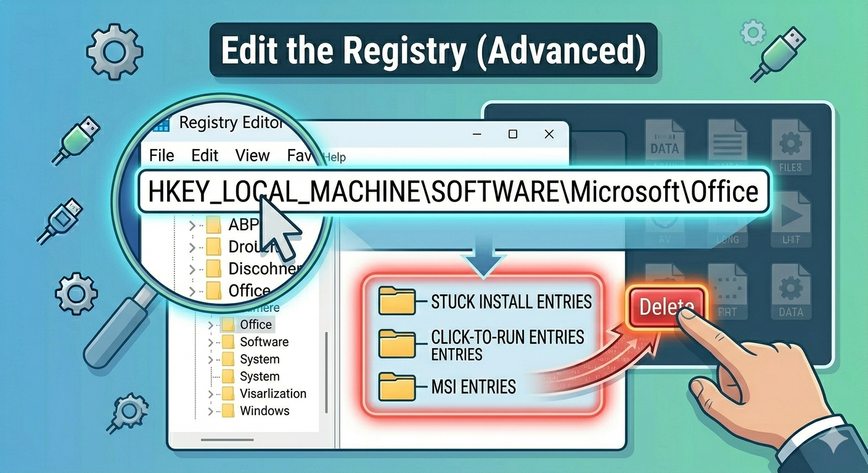Open the FILES gear icon in background panel
This screenshot has height=473, width=868.
coord(790,147)
